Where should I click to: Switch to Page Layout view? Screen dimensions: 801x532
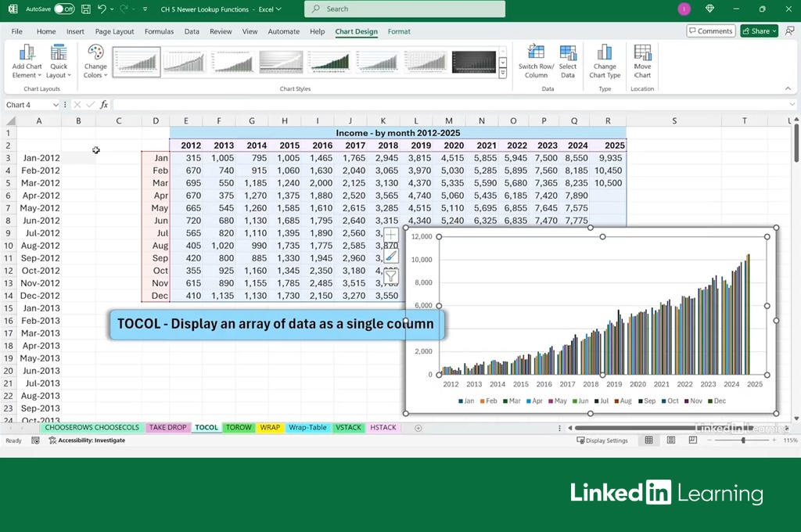tap(671, 440)
